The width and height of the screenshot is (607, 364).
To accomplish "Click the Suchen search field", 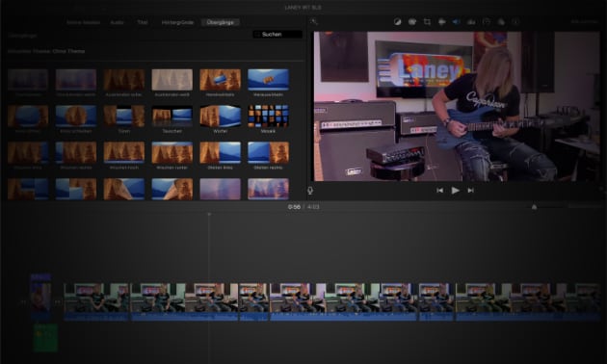I will click(x=277, y=35).
